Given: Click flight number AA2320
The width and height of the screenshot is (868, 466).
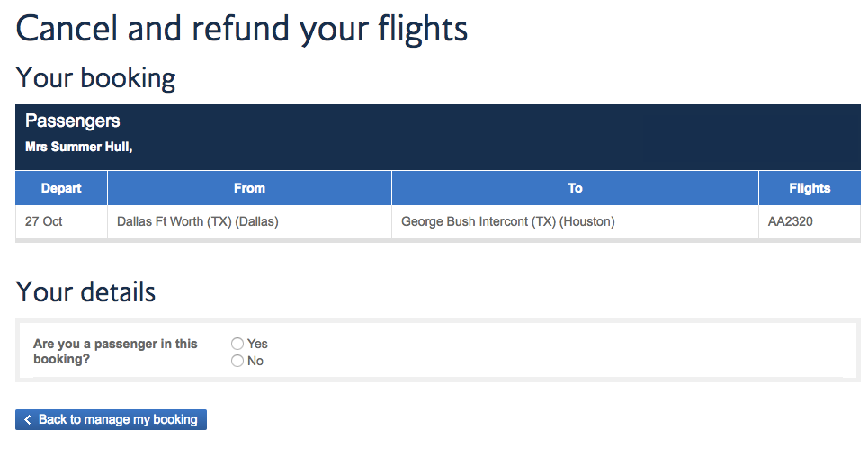Looking at the screenshot, I should 791,221.
